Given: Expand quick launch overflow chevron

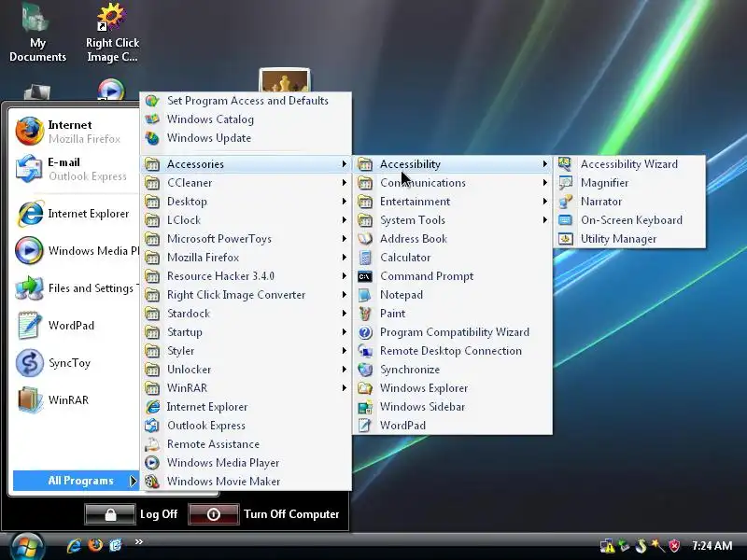Looking at the screenshot, I should tap(138, 541).
